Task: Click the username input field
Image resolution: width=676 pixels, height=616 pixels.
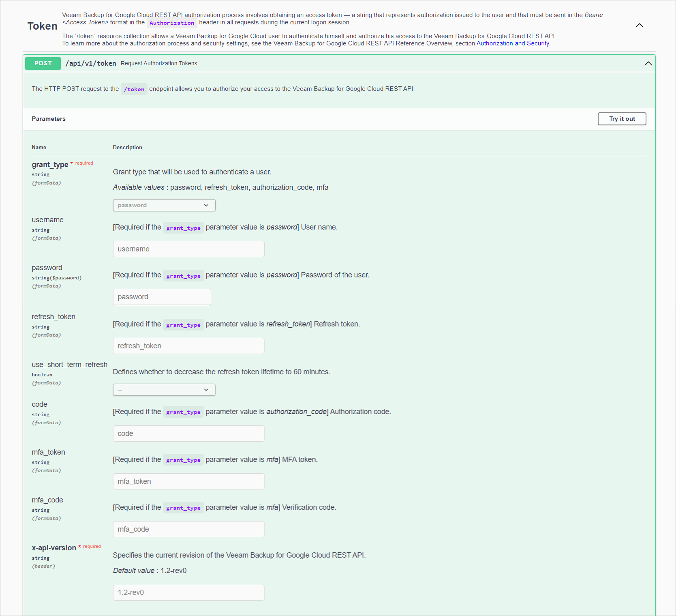Action: click(189, 249)
